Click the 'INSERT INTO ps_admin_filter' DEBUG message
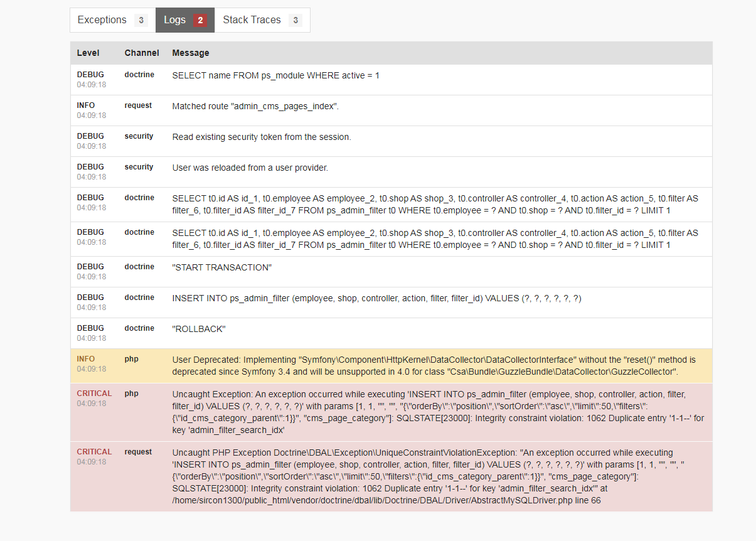 pyautogui.click(x=376, y=299)
